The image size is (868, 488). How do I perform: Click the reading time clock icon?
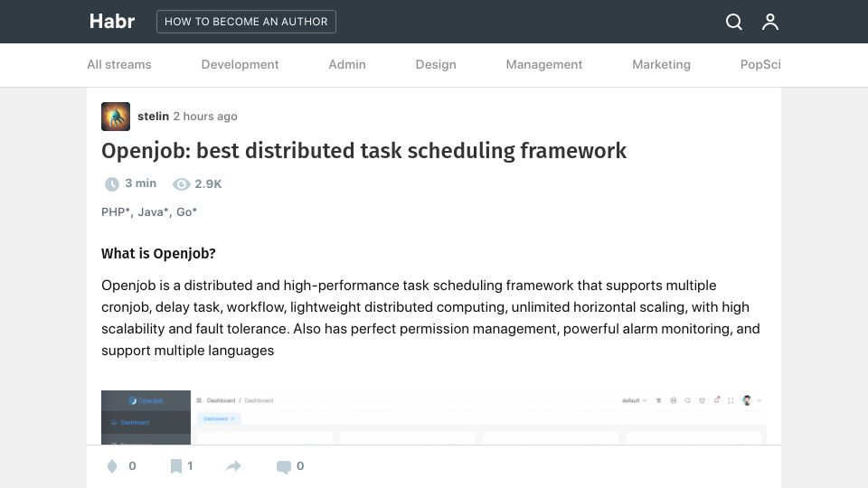(x=112, y=184)
